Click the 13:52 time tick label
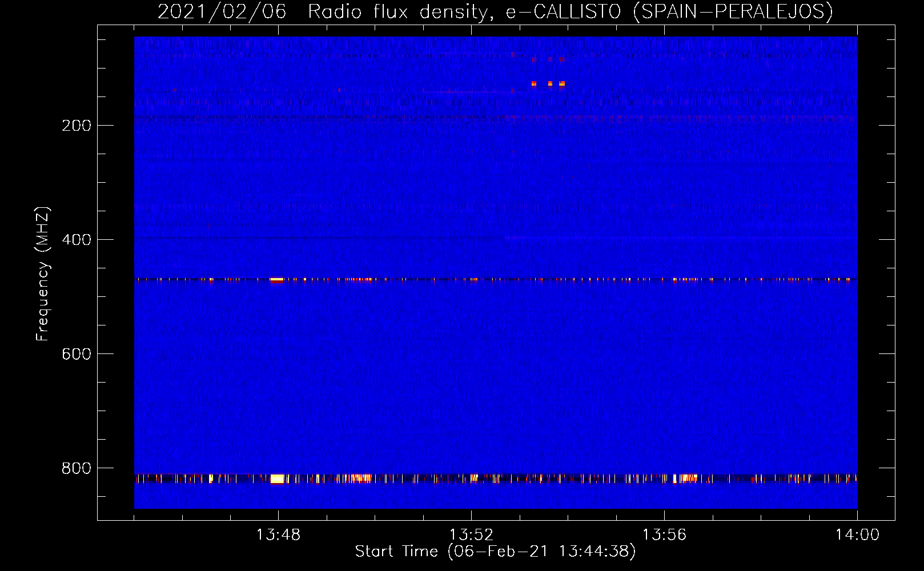The image size is (924, 571). pyautogui.click(x=471, y=535)
